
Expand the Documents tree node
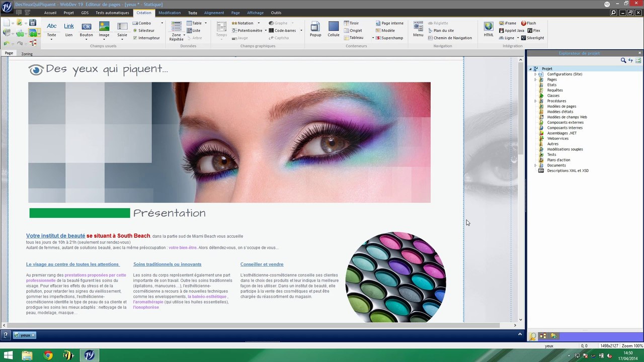[535, 165]
